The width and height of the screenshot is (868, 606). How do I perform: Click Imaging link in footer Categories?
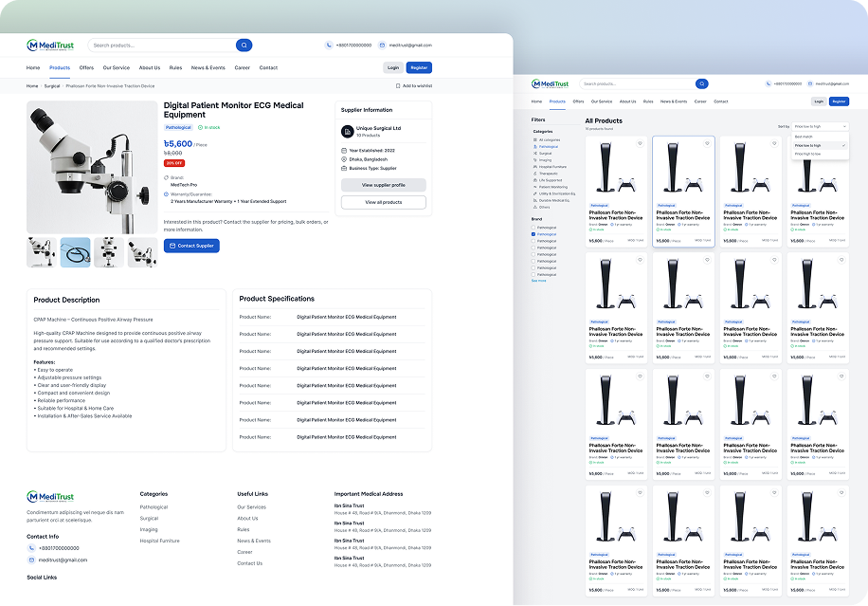(x=149, y=529)
